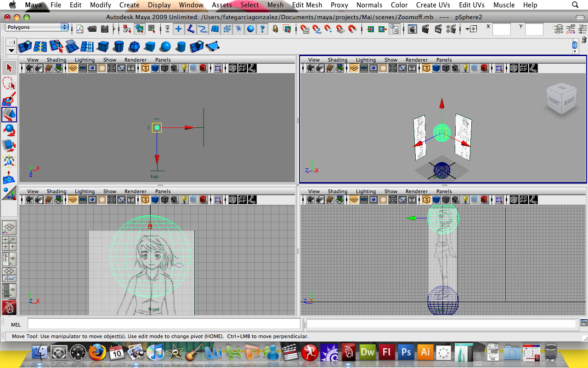Switch to single perspective view layout

pos(9,228)
